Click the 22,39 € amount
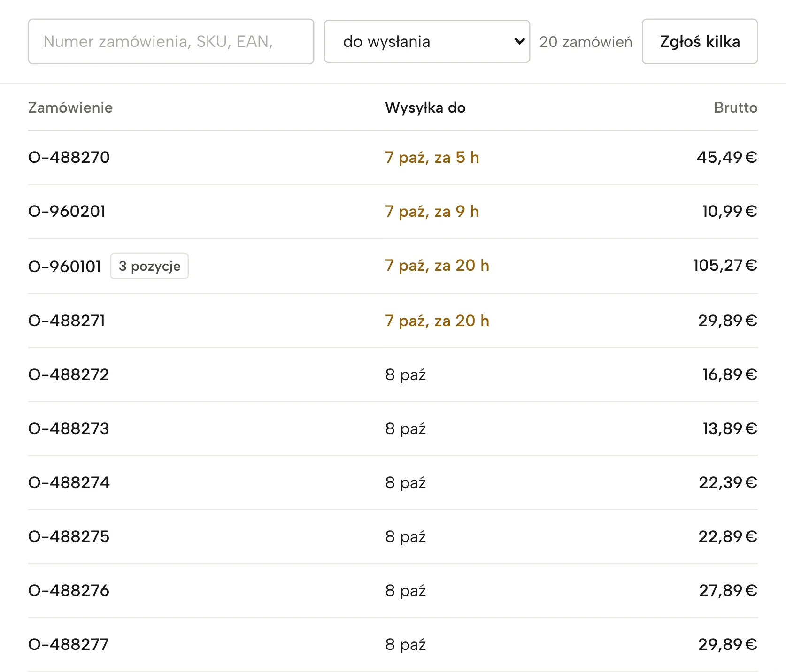This screenshot has width=786, height=672. [x=728, y=482]
